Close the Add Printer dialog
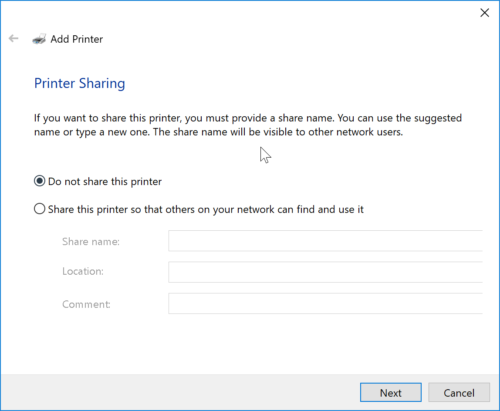500x411 pixels. point(484,13)
